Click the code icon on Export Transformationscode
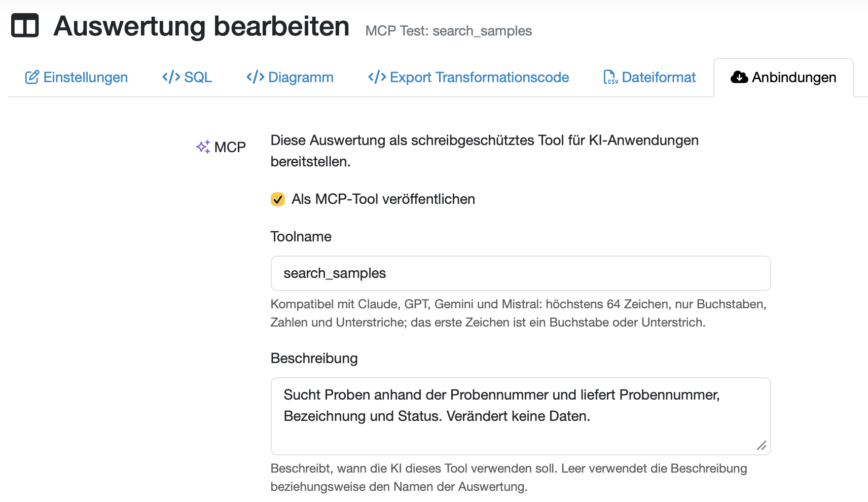Screen dimensions: 868x502 pyautogui.click(x=377, y=77)
